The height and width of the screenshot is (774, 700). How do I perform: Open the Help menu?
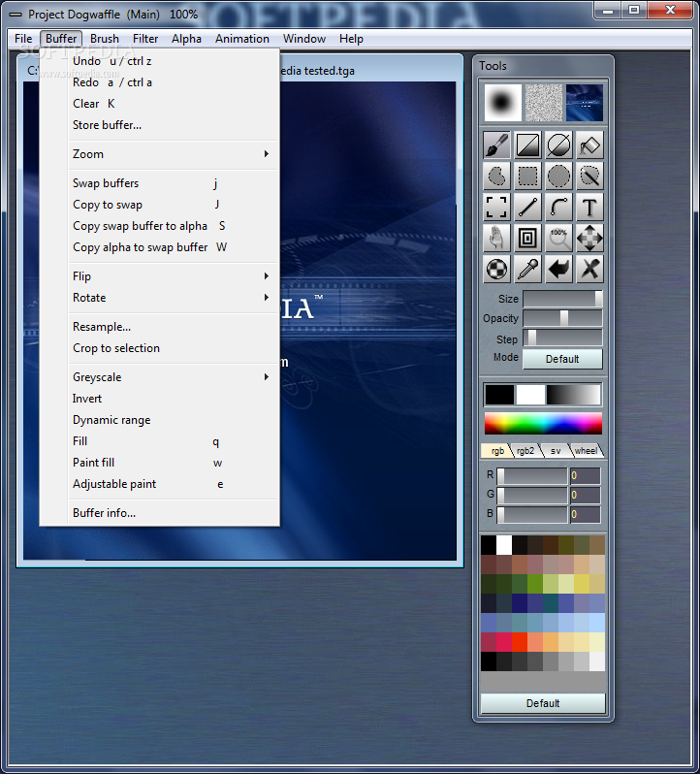pyautogui.click(x=351, y=39)
